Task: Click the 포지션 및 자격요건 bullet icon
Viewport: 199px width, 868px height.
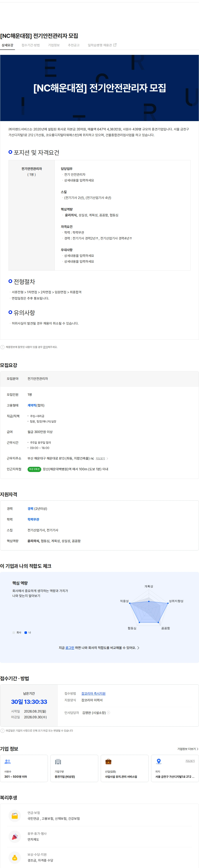Action: click(x=10, y=152)
